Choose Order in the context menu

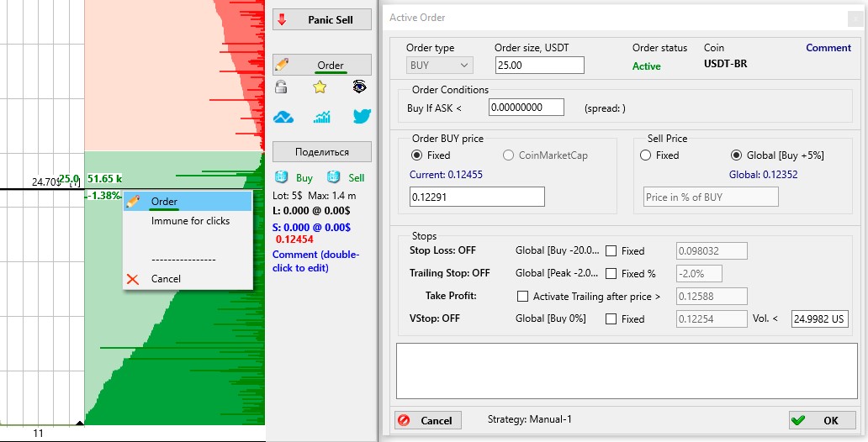[164, 202]
